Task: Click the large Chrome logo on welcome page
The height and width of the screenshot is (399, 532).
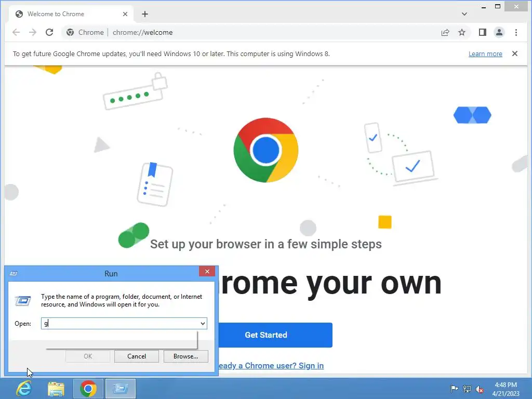Action: pyautogui.click(x=266, y=150)
